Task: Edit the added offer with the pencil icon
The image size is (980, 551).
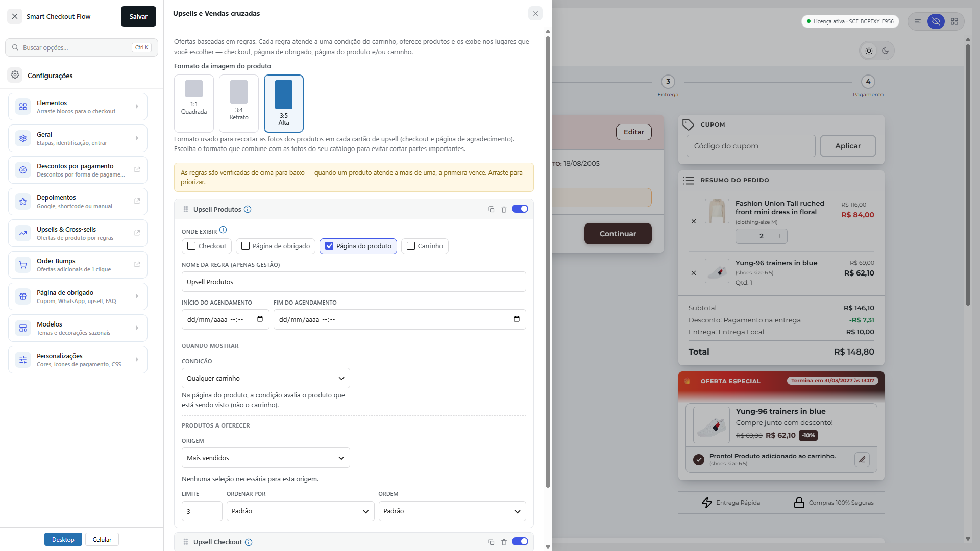Action: [x=862, y=459]
